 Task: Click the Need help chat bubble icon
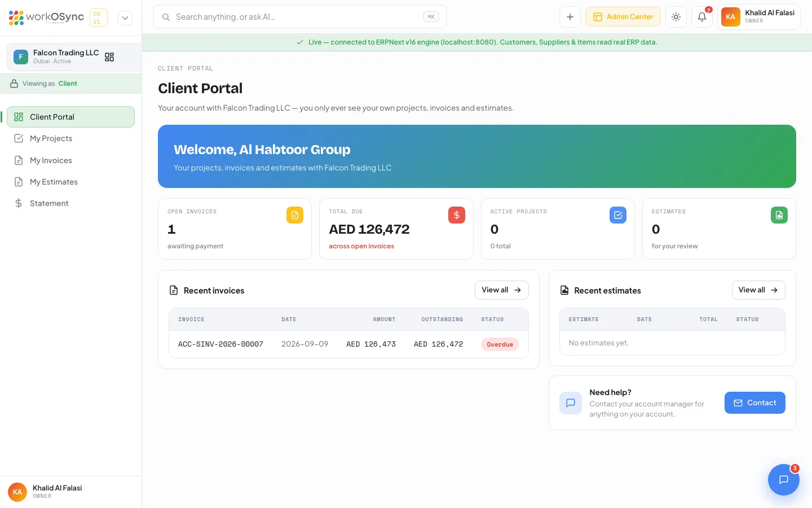[571, 403]
